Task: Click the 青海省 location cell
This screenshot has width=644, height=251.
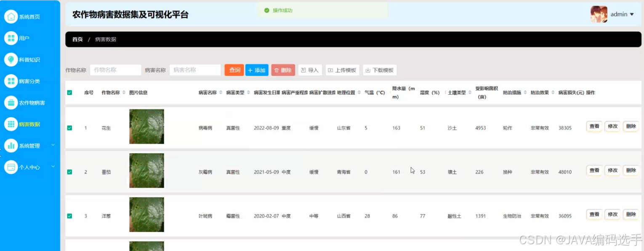Action: pyautogui.click(x=343, y=172)
